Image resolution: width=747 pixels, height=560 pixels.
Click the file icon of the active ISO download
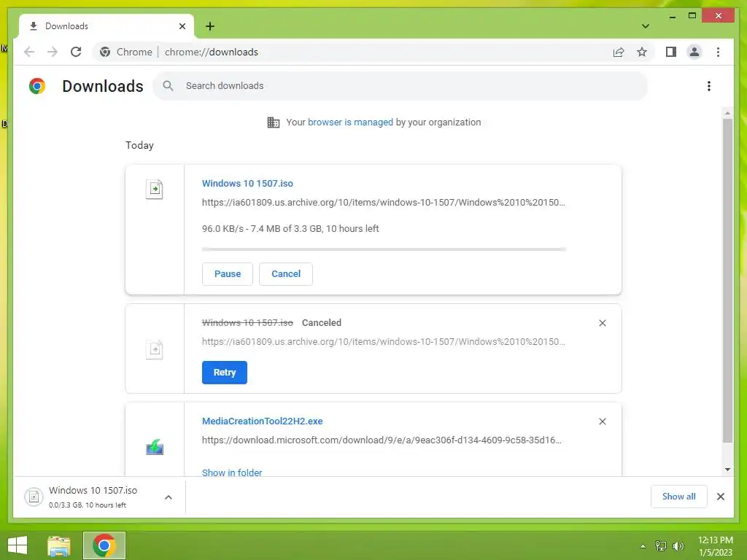[x=155, y=189]
